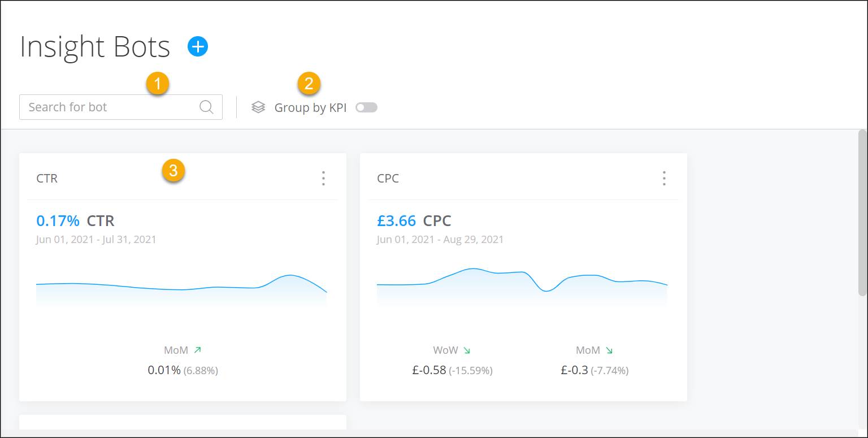Click the Jun 01 - Aug 29 date range on CPC card

(440, 239)
